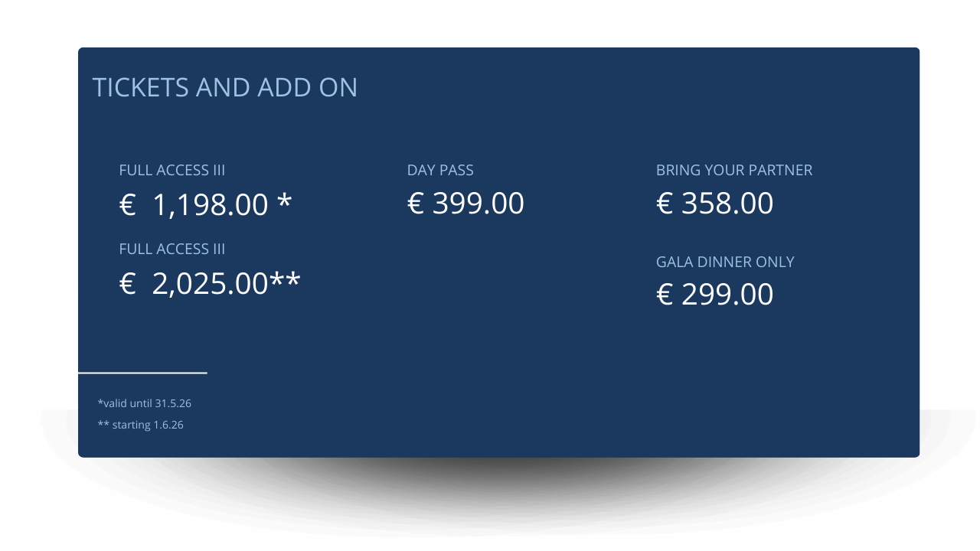
Task: Click the 'valid until 31.5.26' footnote
Action: pyautogui.click(x=145, y=403)
